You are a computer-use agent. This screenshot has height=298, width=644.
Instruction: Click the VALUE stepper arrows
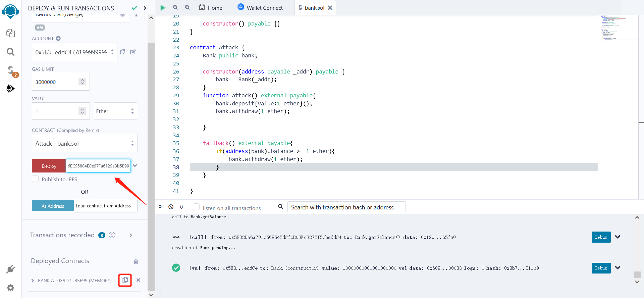tap(82, 111)
